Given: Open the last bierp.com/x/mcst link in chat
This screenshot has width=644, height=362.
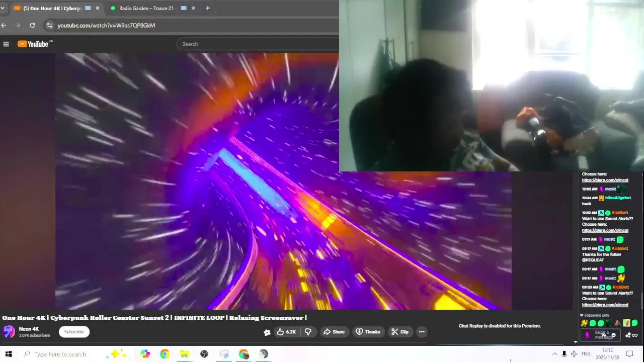Looking at the screenshot, I should tap(605, 305).
